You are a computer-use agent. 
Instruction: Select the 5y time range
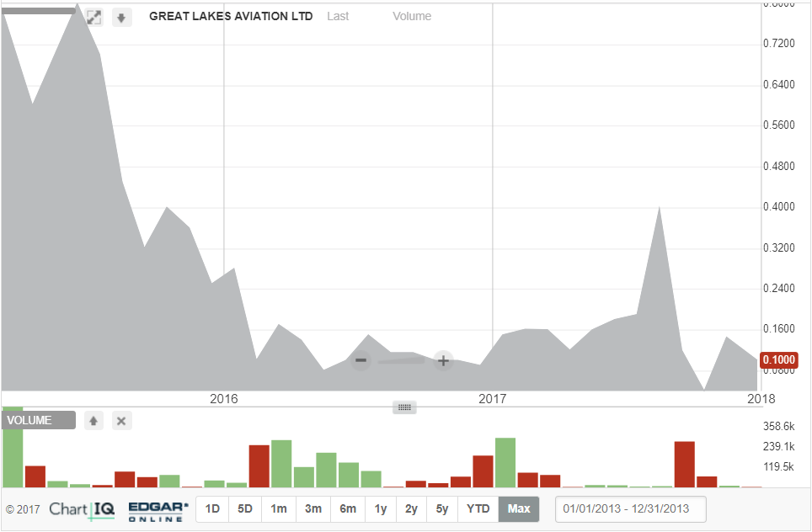(442, 509)
